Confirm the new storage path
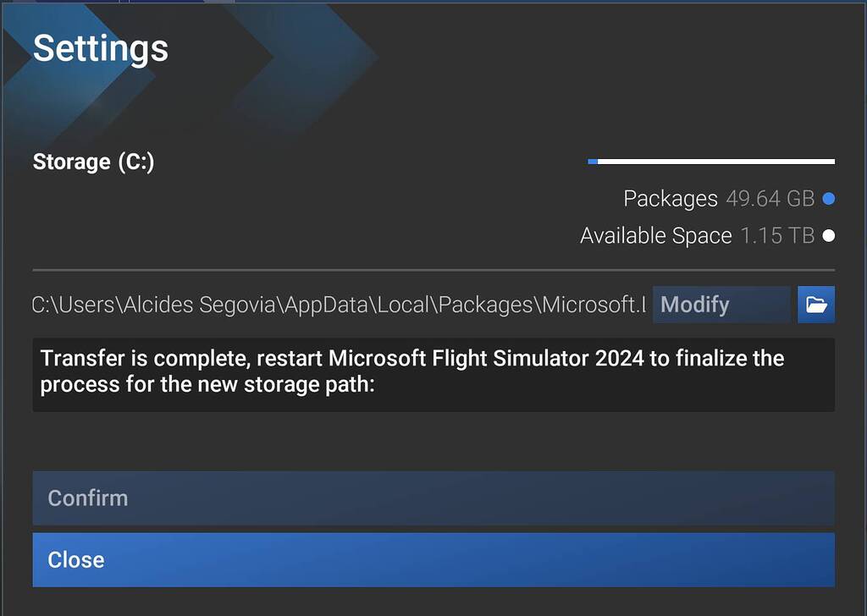 (433, 498)
